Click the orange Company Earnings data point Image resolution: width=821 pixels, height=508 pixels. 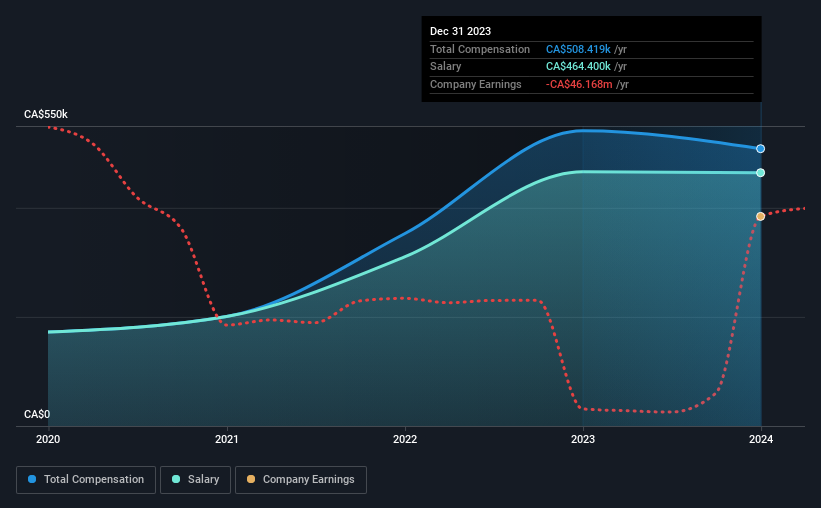(760, 216)
